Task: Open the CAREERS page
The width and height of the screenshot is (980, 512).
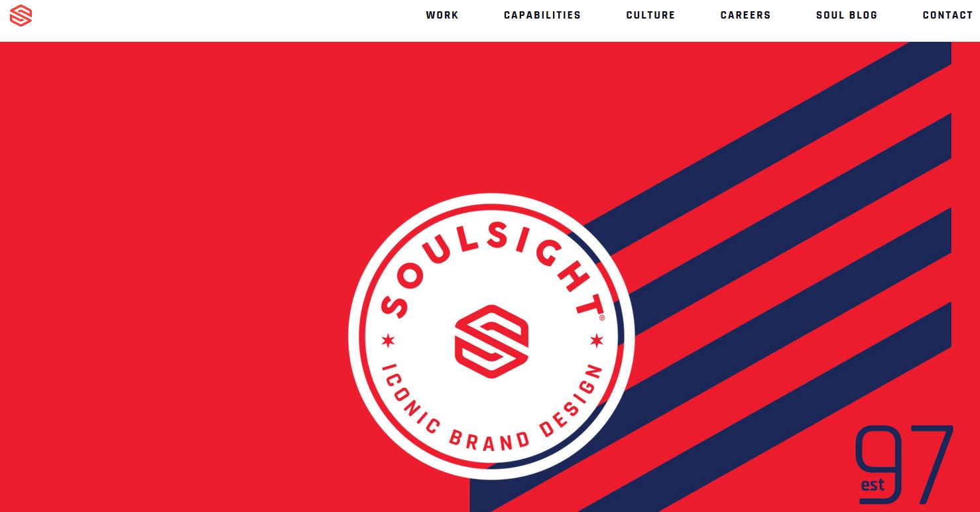Action: point(746,15)
